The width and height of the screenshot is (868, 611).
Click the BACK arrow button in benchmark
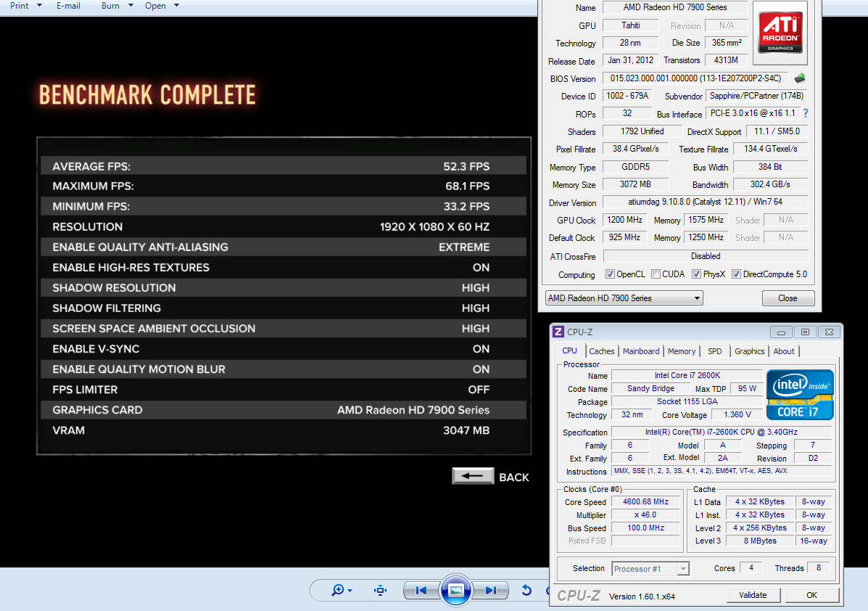[x=473, y=476]
